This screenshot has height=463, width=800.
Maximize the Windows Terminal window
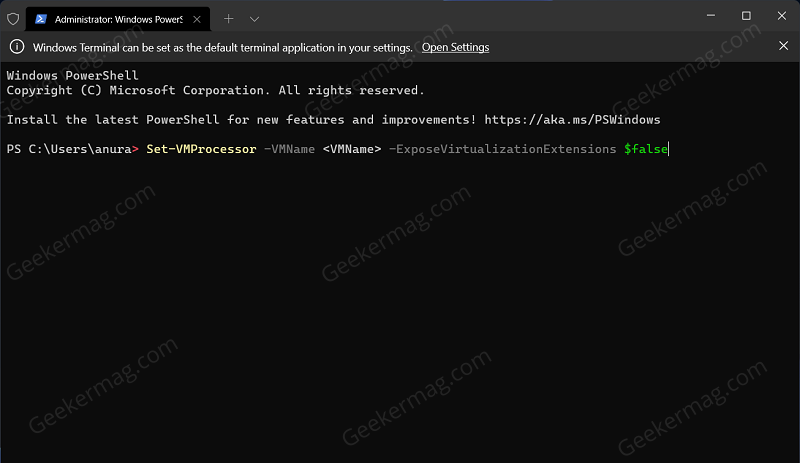[746, 16]
